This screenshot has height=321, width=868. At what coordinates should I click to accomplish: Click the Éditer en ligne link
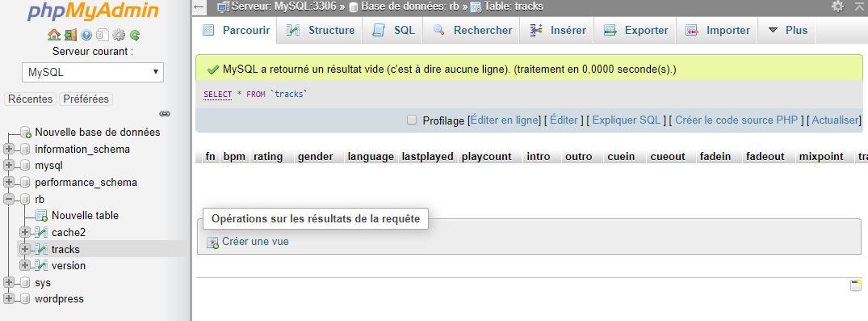point(504,120)
